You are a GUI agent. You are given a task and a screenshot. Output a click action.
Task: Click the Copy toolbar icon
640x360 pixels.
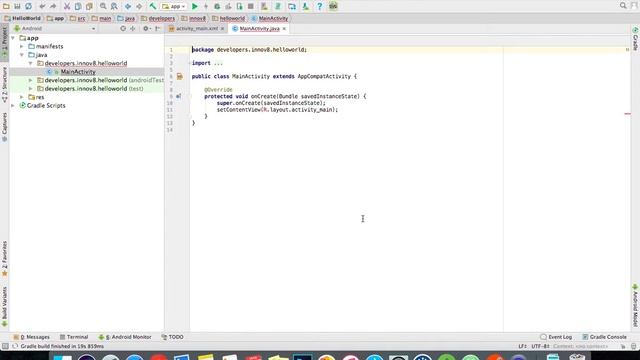pos(78,6)
